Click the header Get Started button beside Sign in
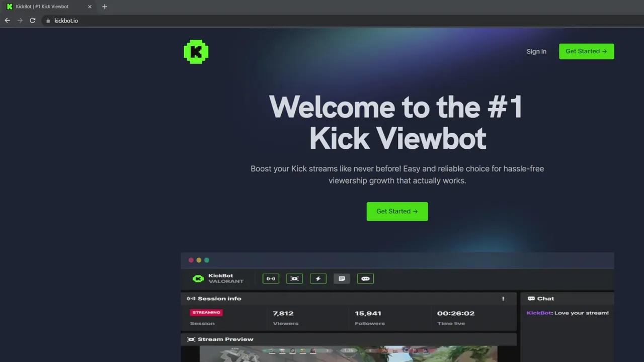 pos(587,51)
